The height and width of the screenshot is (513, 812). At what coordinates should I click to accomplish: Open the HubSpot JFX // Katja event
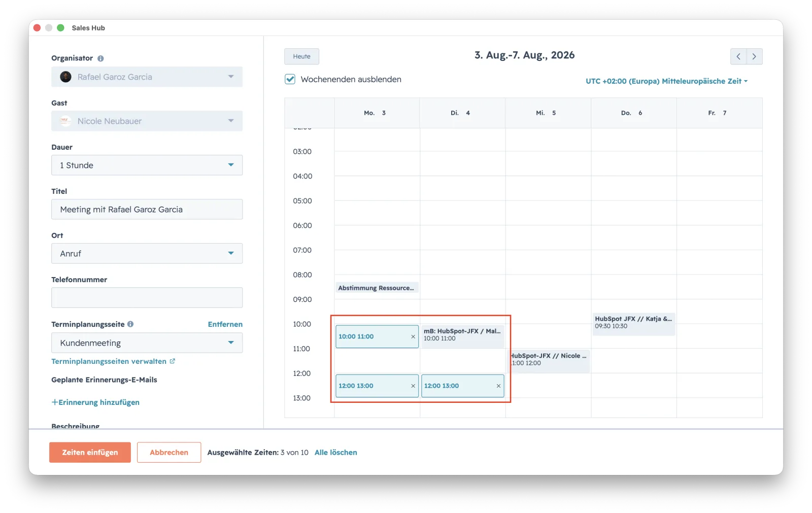[634, 324]
